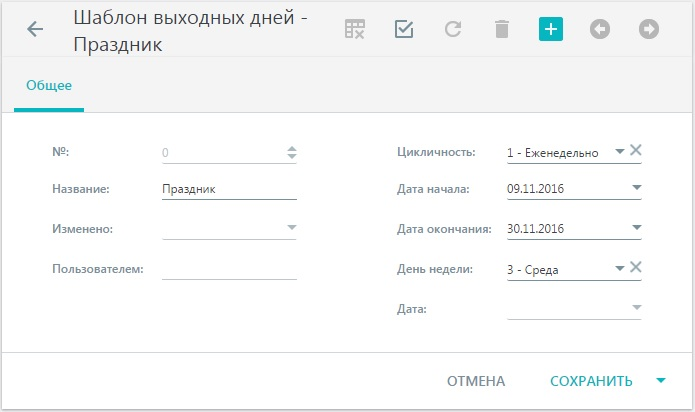Click the table delete icon in header
This screenshot has width=695, height=412.
pyautogui.click(x=355, y=29)
